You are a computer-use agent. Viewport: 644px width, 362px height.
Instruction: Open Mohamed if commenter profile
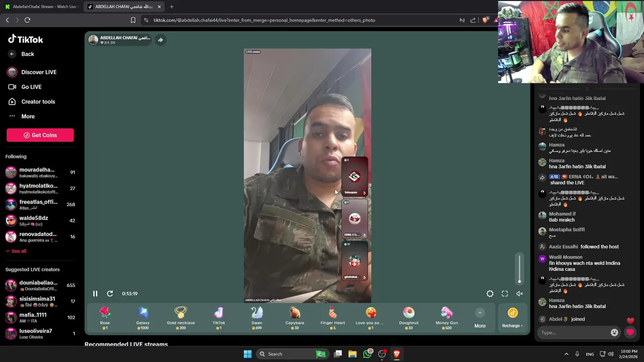pyautogui.click(x=562, y=214)
